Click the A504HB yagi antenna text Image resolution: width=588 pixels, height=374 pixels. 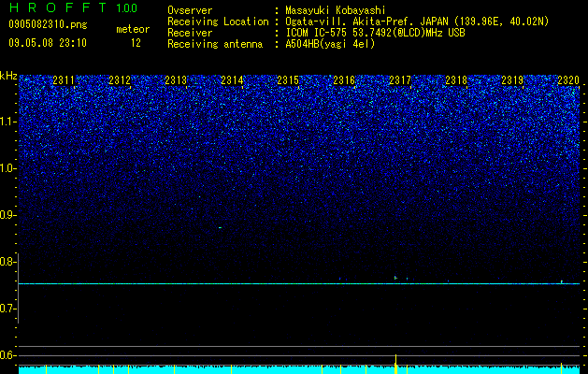[330, 44]
